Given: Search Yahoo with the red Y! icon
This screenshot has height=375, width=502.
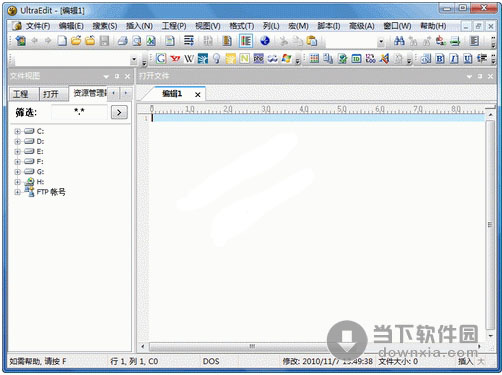Looking at the screenshot, I should pos(175,59).
